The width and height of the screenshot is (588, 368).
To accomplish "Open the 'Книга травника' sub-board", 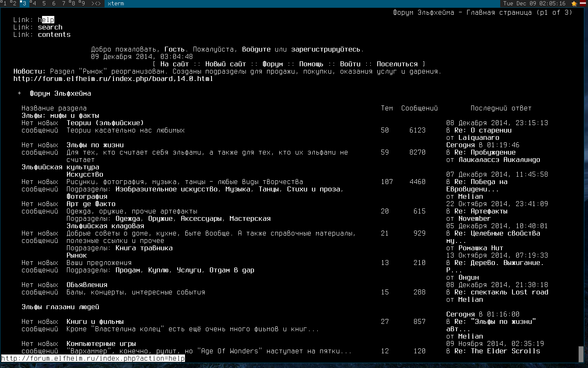I will point(144,248).
